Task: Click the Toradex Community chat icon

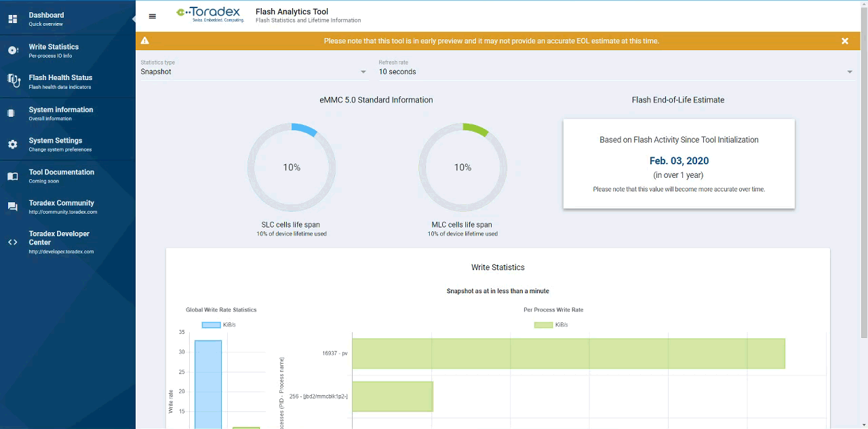Action: 12,206
